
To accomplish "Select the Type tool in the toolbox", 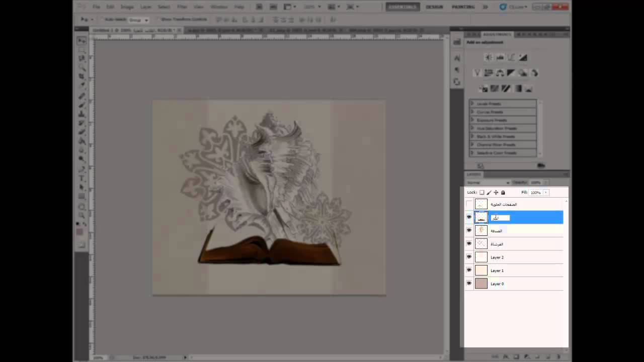I will tap(82, 178).
